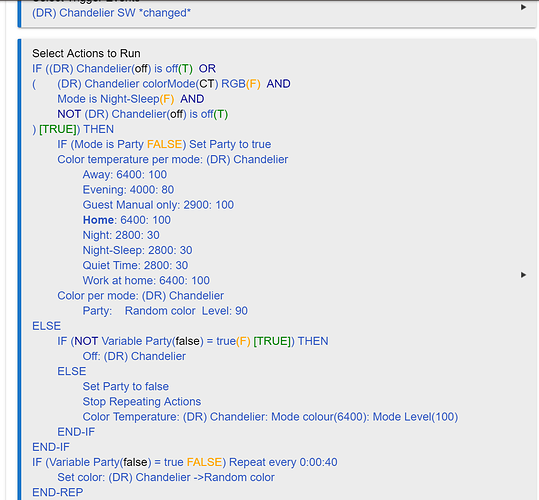Click the indented END-IF line
The width and height of the screenshot is (539, 500).
pos(76,432)
